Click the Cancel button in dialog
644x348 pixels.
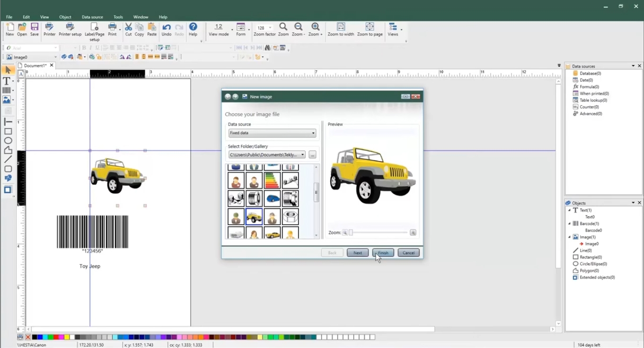(408, 253)
